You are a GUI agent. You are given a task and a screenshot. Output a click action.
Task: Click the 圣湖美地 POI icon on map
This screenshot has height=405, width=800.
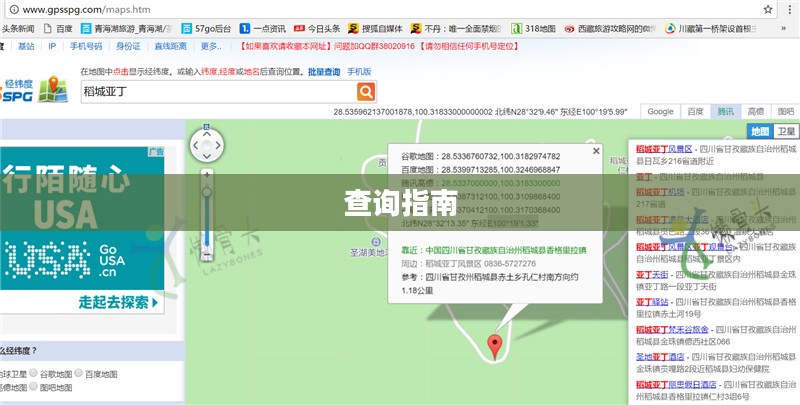coord(376,242)
